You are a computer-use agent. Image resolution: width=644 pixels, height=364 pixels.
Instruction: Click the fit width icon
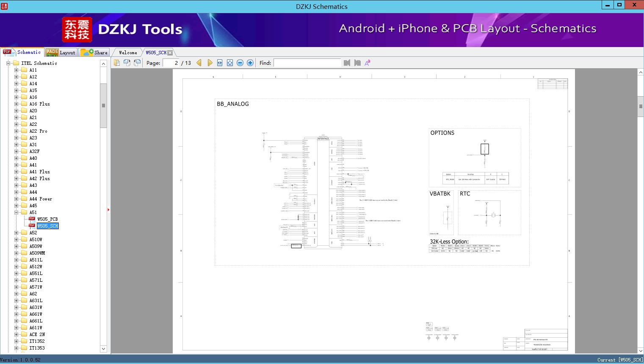(x=220, y=63)
